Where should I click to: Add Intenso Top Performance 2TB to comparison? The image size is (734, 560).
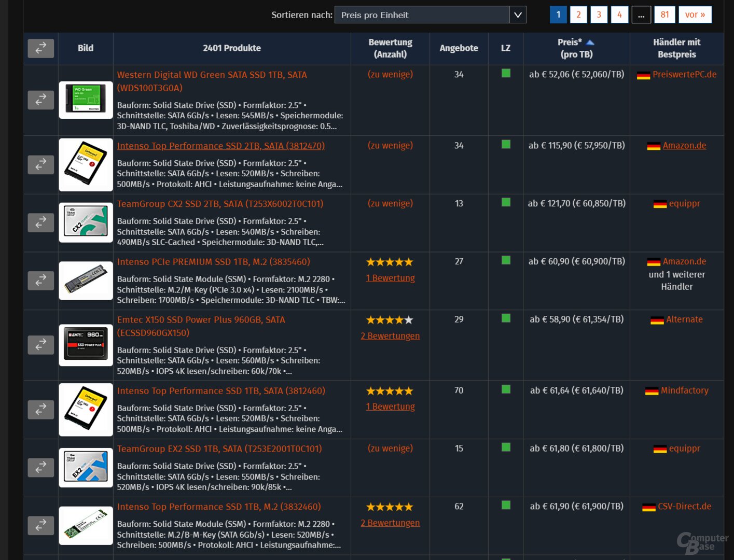(x=41, y=165)
